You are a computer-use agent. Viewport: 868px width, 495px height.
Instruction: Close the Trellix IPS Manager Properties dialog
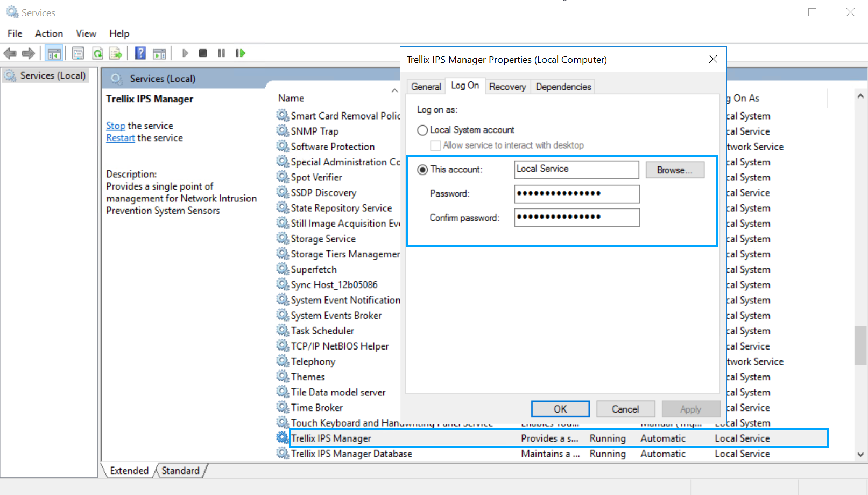click(713, 59)
